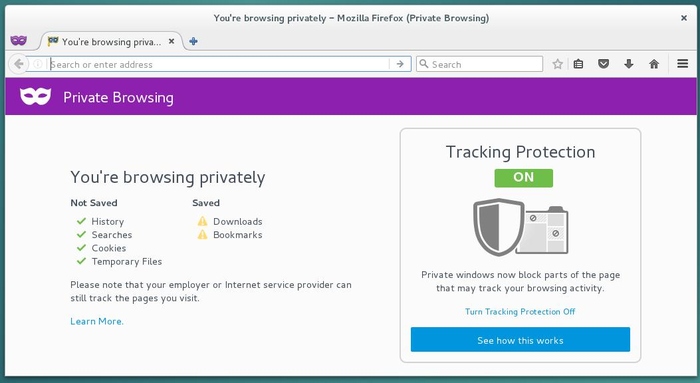700x383 pixels.
Task: Go to the Home page icon
Action: [x=654, y=64]
